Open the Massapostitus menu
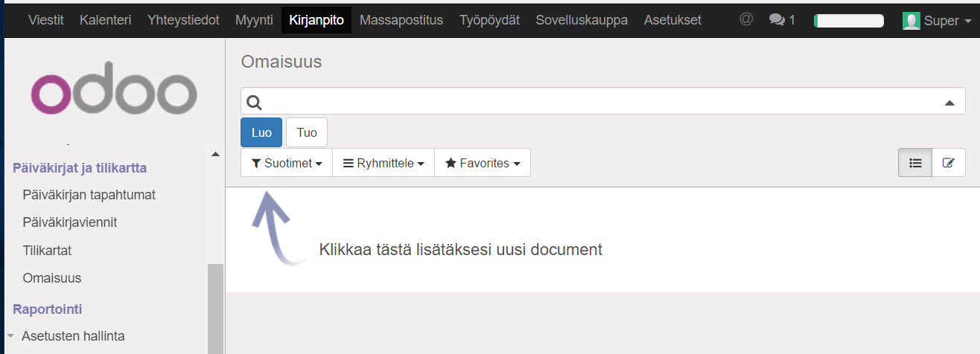This screenshot has width=980, height=354. (401, 20)
